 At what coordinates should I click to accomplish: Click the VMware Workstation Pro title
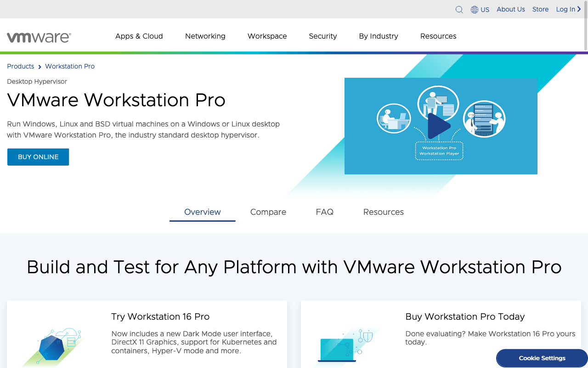(x=116, y=100)
